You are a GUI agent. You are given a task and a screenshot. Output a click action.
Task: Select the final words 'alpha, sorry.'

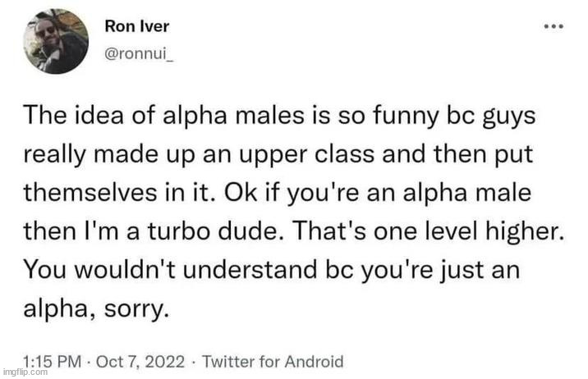click(x=94, y=309)
